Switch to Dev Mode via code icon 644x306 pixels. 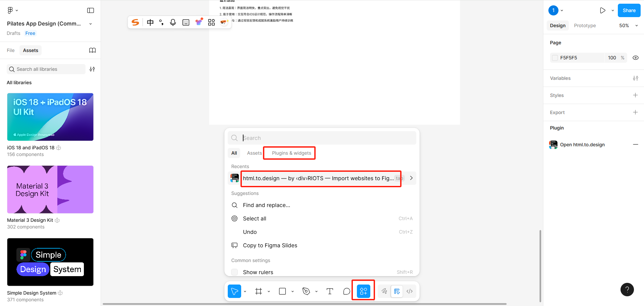tap(409, 291)
